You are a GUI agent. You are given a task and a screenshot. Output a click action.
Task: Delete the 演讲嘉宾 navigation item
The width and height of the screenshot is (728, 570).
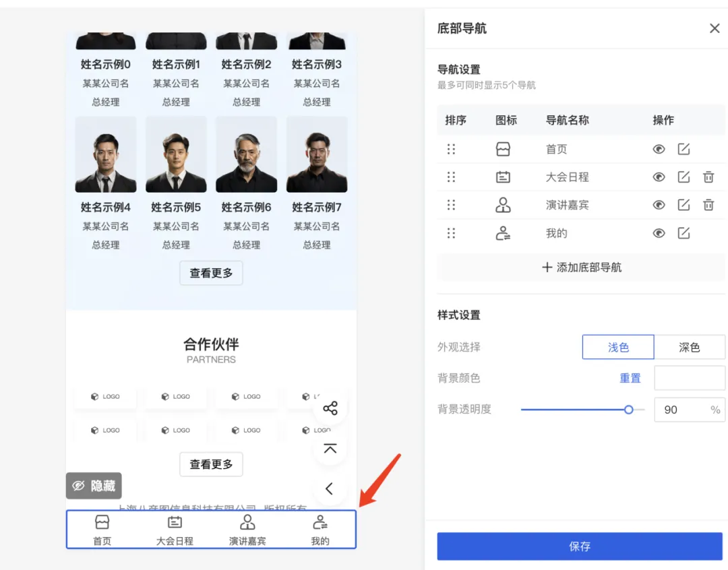pyautogui.click(x=708, y=205)
